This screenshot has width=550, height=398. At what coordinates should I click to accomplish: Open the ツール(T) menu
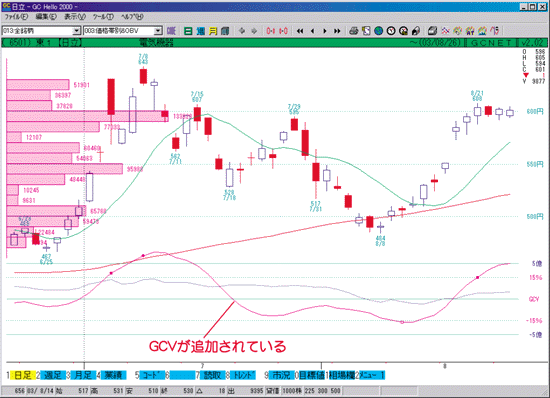(x=103, y=16)
